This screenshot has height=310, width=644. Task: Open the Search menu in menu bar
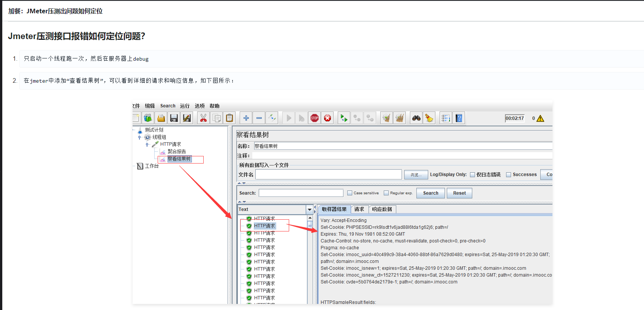coord(168,106)
